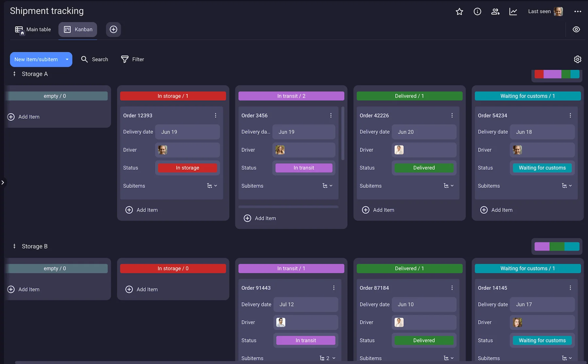Click driver avatar on Order 42226
The width and height of the screenshot is (588, 364).
pos(399,150)
